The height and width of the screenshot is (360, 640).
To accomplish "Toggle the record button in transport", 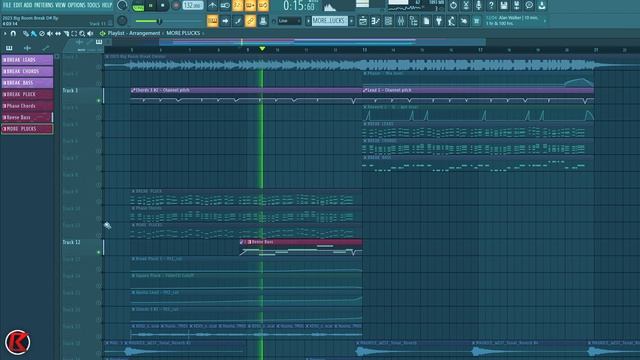I will (x=176, y=5).
